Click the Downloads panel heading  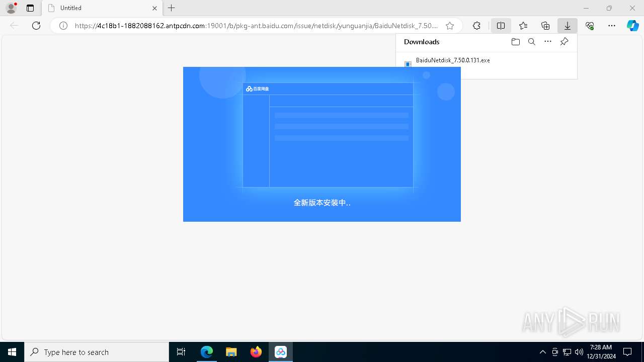(x=422, y=42)
